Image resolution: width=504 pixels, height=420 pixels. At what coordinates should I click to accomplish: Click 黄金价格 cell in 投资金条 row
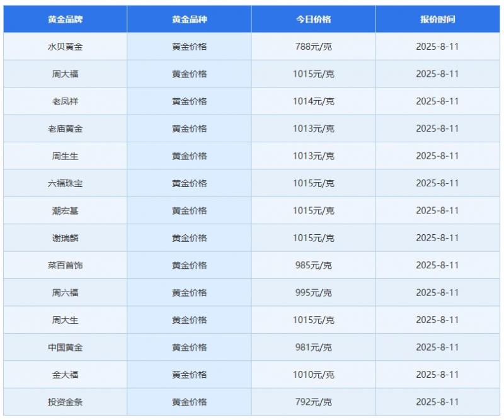click(190, 402)
